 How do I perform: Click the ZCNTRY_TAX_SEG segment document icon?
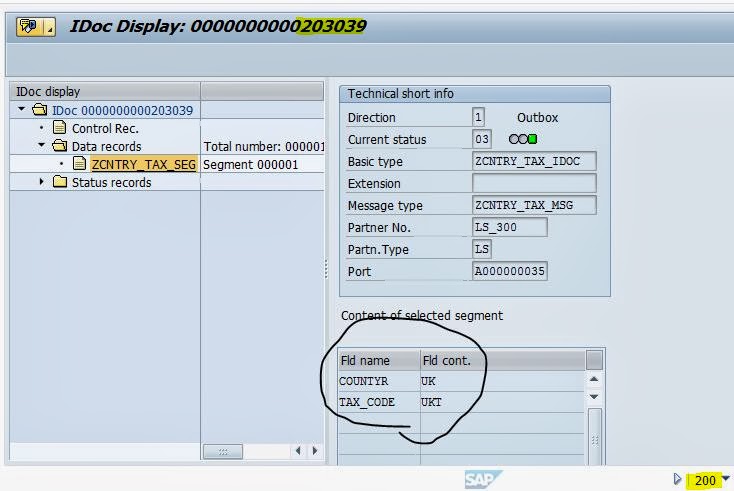pos(80,163)
